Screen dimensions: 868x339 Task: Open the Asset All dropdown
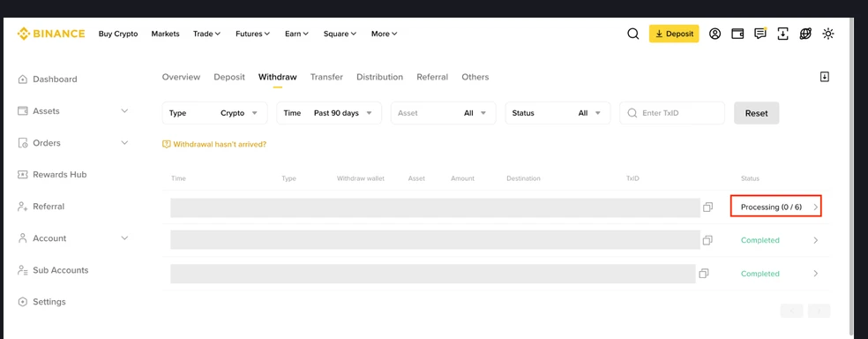pos(444,113)
